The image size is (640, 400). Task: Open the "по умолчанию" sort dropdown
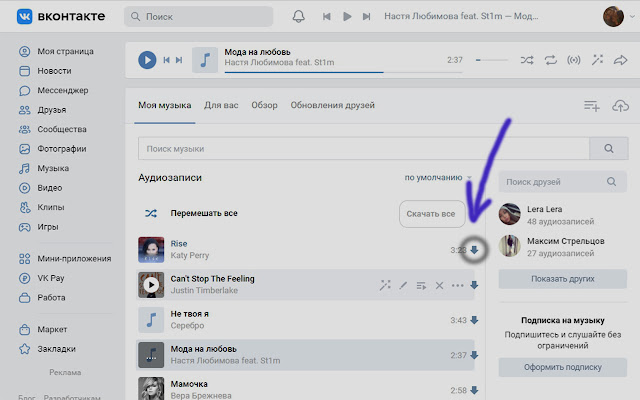438,178
